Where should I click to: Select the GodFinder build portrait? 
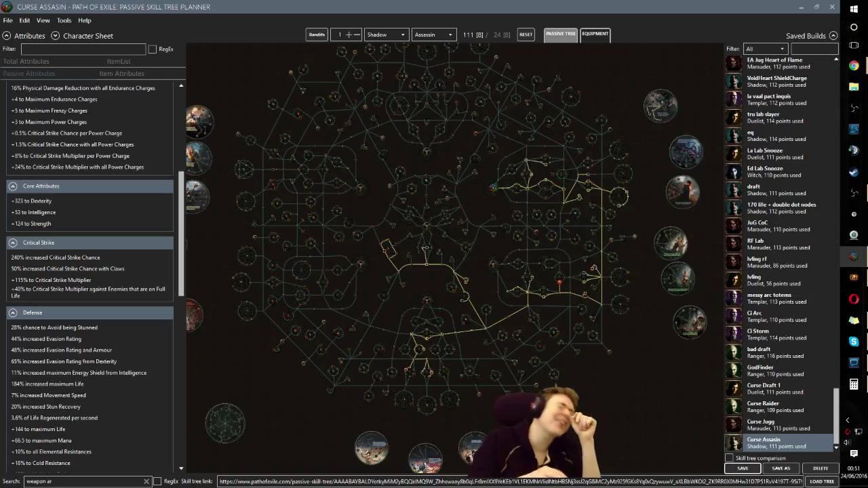(734, 371)
